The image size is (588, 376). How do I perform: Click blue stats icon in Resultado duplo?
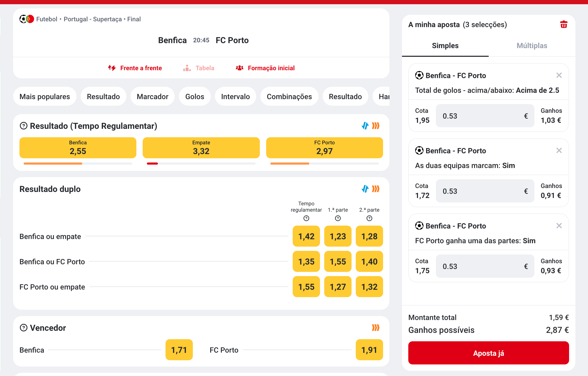coord(365,189)
